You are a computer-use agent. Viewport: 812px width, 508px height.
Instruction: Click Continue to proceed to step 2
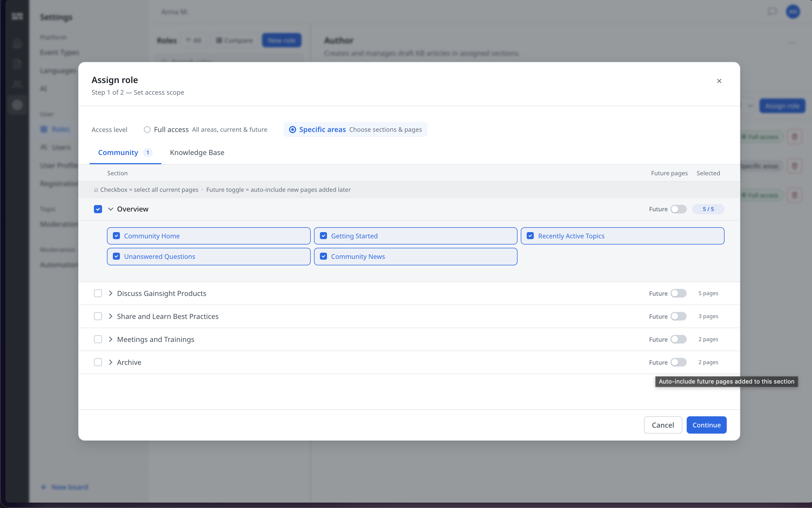click(x=706, y=425)
